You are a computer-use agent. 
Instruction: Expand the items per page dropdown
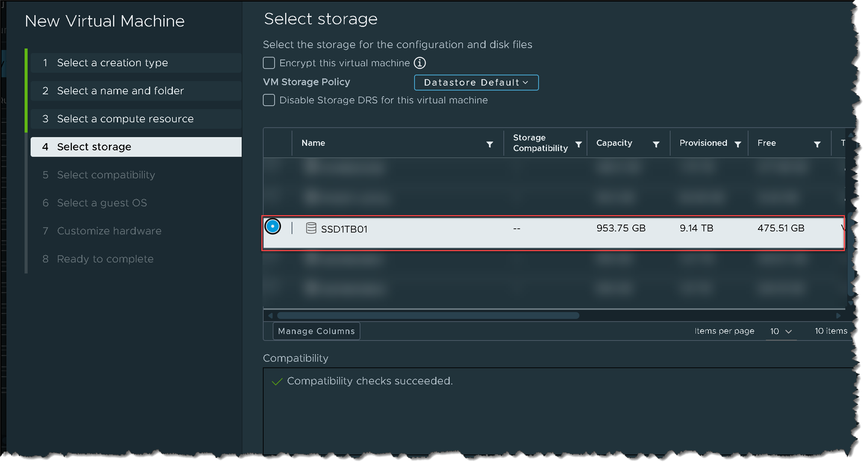tap(781, 331)
